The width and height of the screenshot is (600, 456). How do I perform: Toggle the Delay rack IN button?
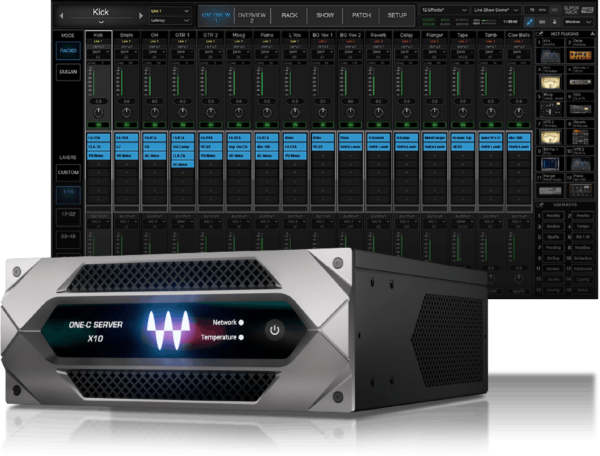pos(407,125)
